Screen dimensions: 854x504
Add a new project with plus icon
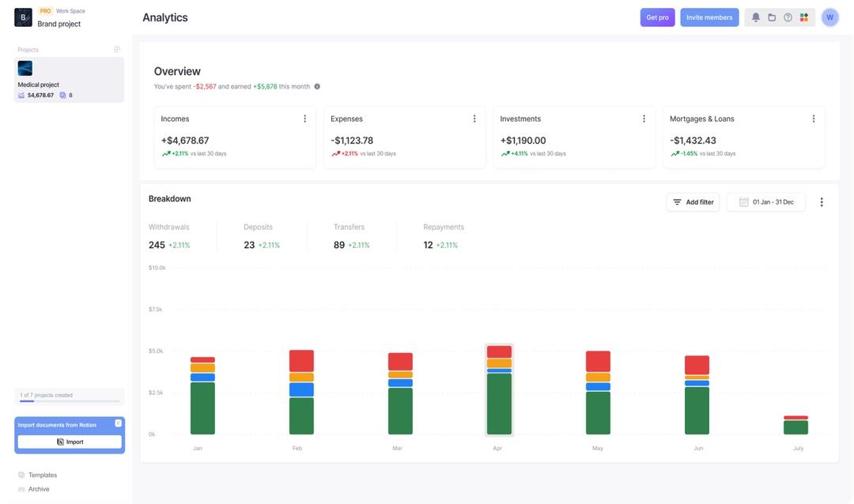pos(117,50)
